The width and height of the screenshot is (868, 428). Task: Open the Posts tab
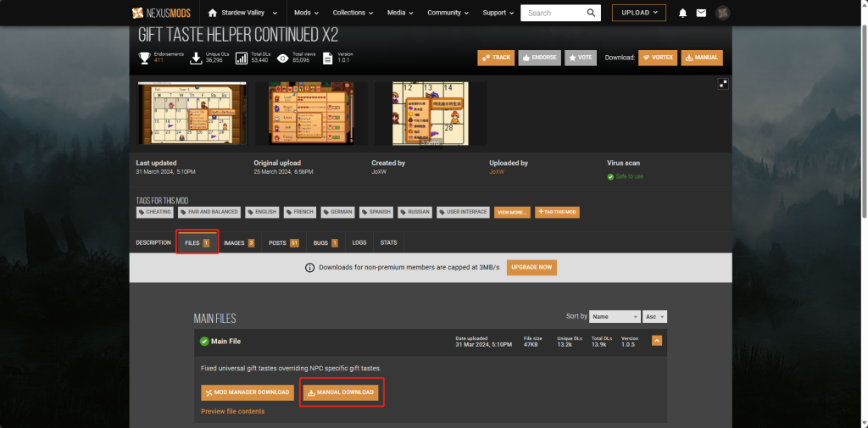pyautogui.click(x=283, y=242)
